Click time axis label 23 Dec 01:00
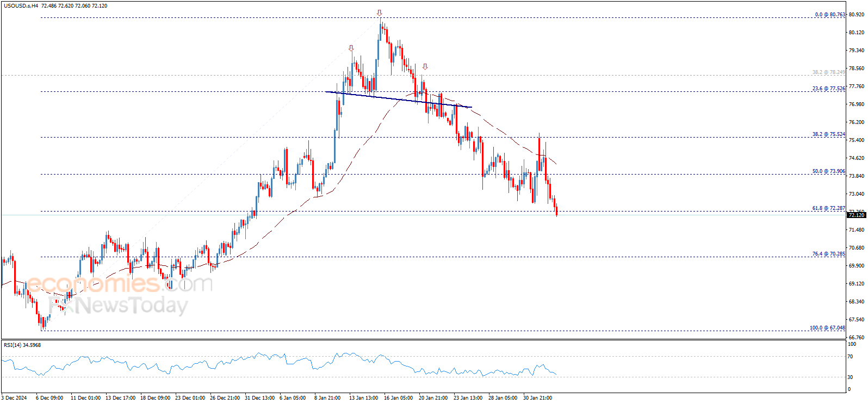The height and width of the screenshot is (404, 868). [190, 398]
